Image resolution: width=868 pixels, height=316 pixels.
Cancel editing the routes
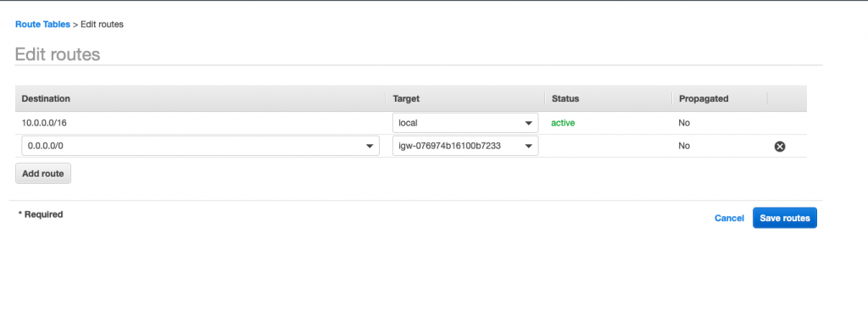pyautogui.click(x=729, y=218)
